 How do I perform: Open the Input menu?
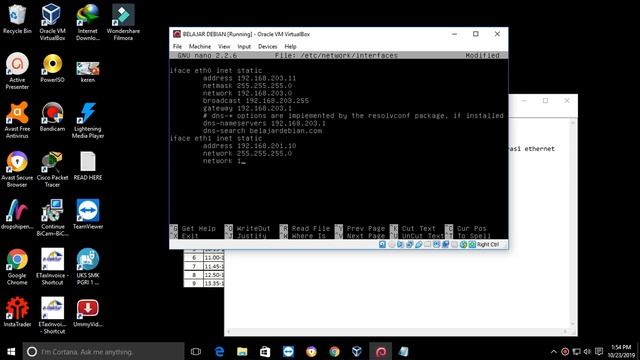[x=244, y=47]
